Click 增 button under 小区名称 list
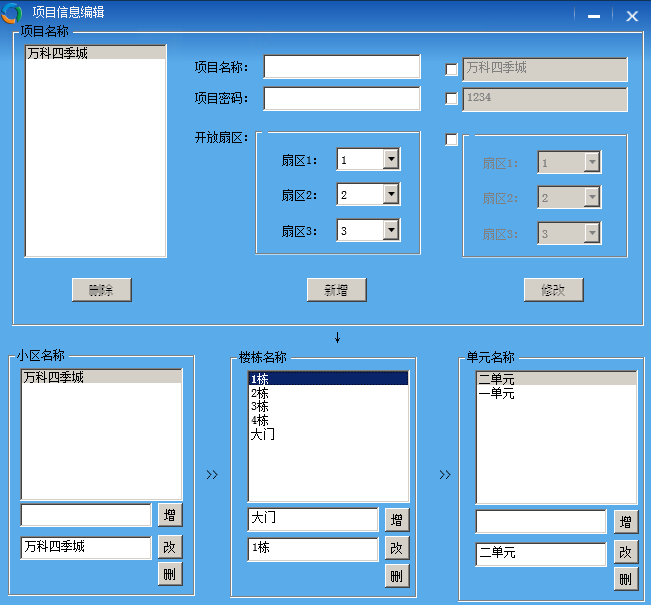Image resolution: width=651 pixels, height=605 pixels. [170, 515]
